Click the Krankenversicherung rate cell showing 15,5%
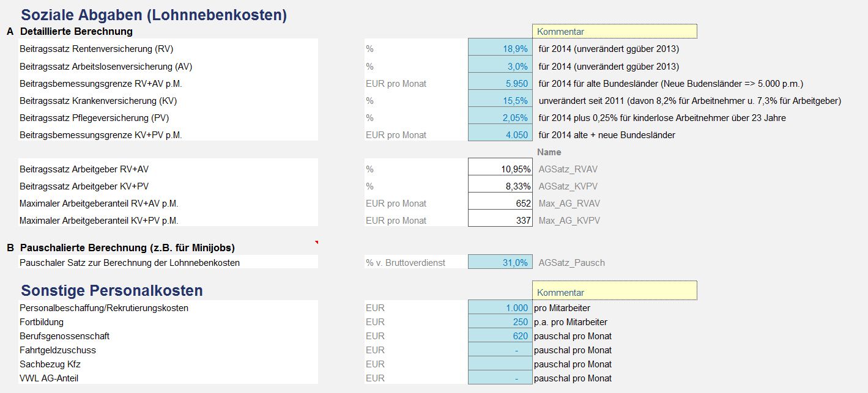This screenshot has width=868, height=393. tap(500, 100)
